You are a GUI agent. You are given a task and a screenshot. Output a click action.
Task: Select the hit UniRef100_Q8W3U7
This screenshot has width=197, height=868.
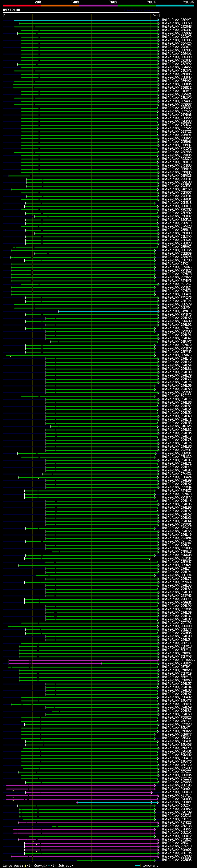click(x=177, y=30)
